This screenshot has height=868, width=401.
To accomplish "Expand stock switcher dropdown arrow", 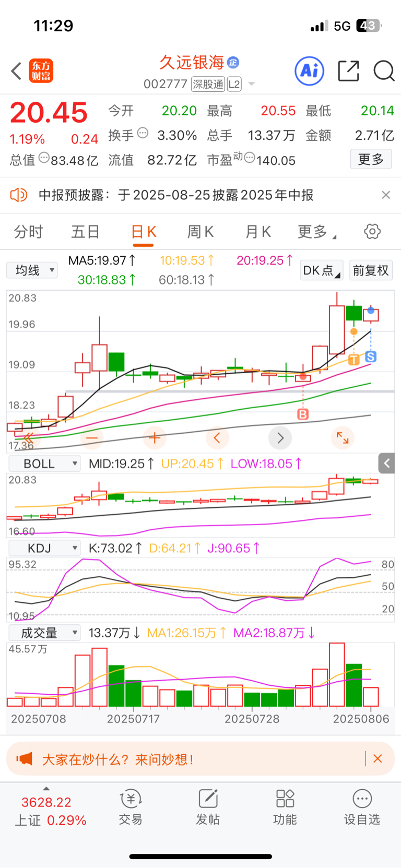I will pyautogui.click(x=252, y=84).
